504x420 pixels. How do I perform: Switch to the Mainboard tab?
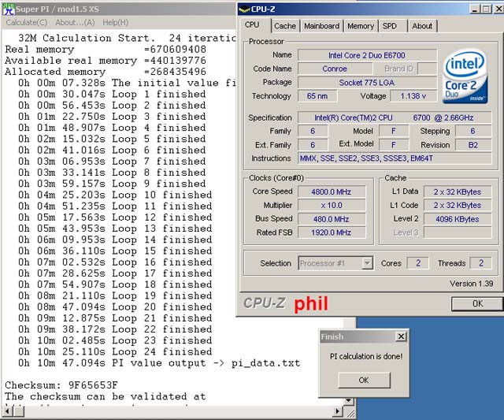click(x=322, y=26)
